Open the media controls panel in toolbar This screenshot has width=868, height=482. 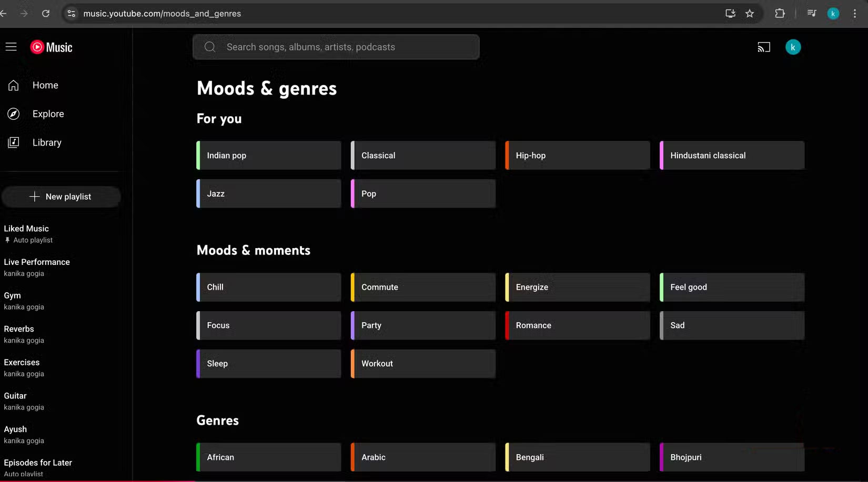pyautogui.click(x=811, y=13)
